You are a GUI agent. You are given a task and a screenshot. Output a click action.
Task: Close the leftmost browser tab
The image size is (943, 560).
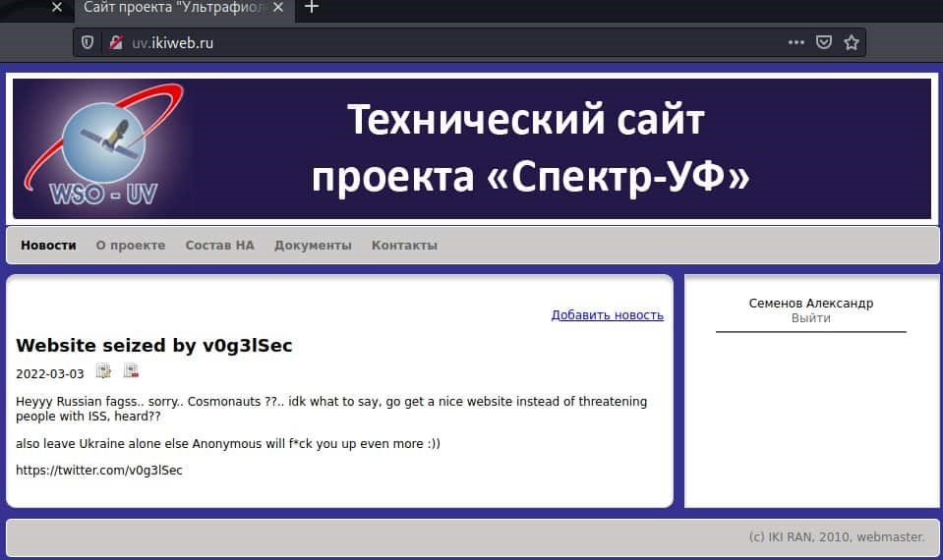(x=56, y=7)
